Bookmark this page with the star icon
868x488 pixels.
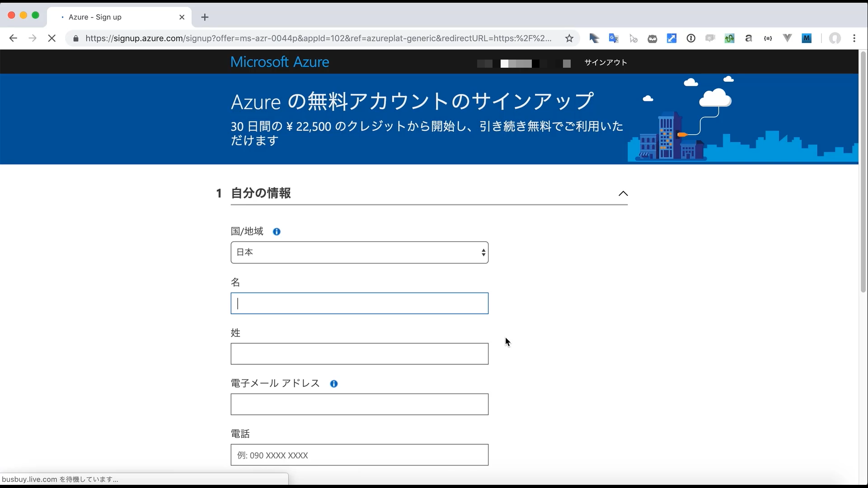[569, 38]
